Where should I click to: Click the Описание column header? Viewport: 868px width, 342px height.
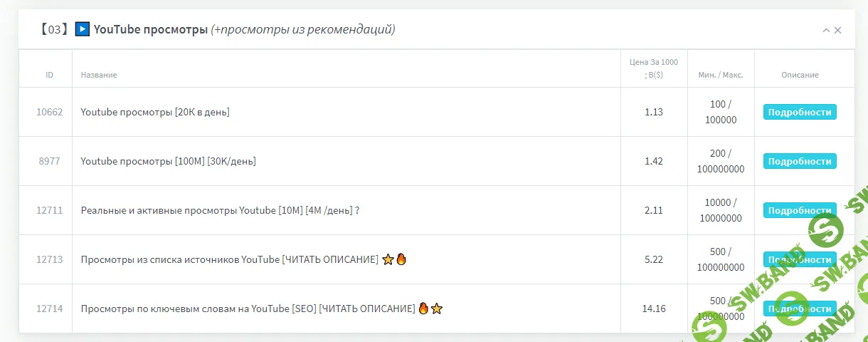800,75
